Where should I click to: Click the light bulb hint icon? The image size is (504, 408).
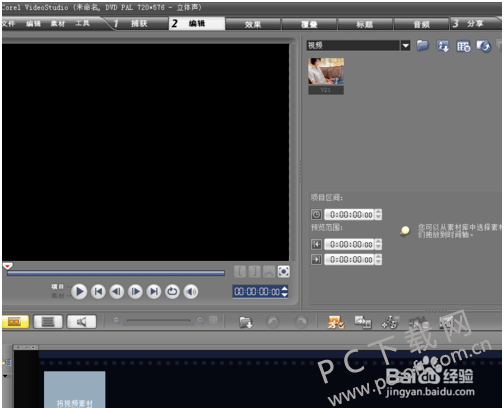[x=405, y=230]
